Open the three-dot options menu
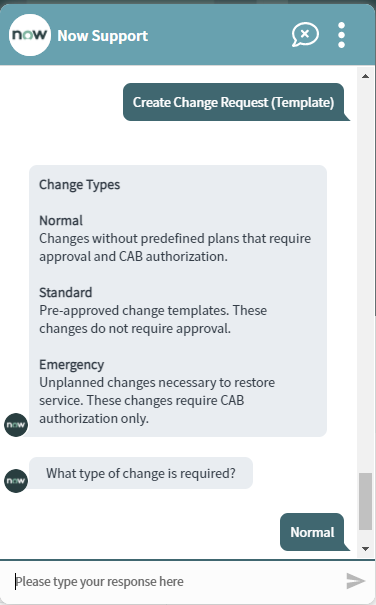376x605 pixels. pos(341,35)
